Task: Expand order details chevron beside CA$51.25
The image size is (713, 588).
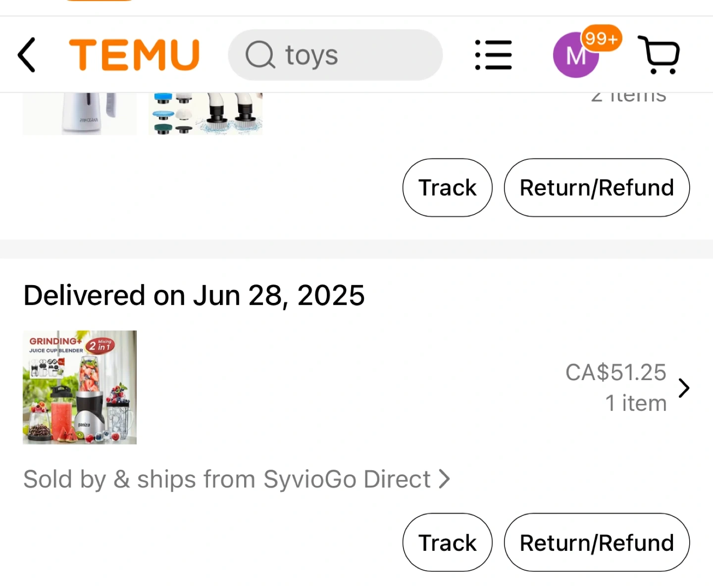Action: [x=684, y=388]
